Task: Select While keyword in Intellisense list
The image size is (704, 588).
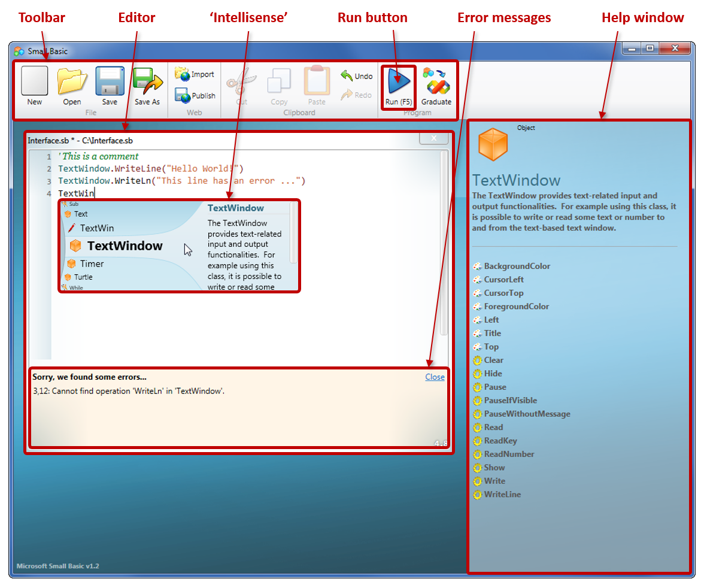Action: (72, 287)
